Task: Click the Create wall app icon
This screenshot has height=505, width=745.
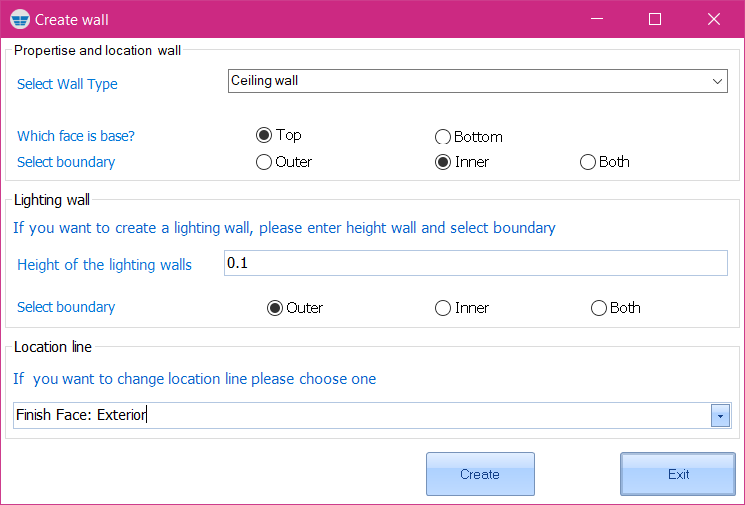Action: [x=20, y=19]
